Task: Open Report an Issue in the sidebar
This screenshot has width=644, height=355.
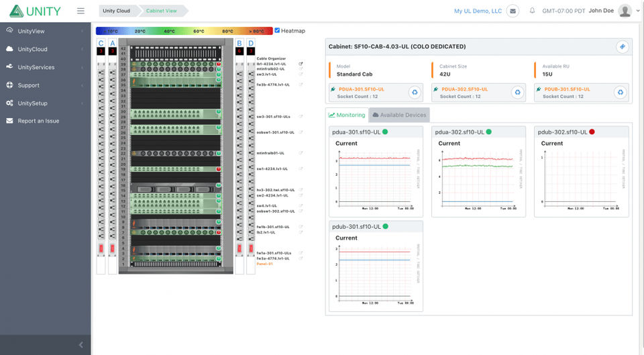Action: click(38, 121)
